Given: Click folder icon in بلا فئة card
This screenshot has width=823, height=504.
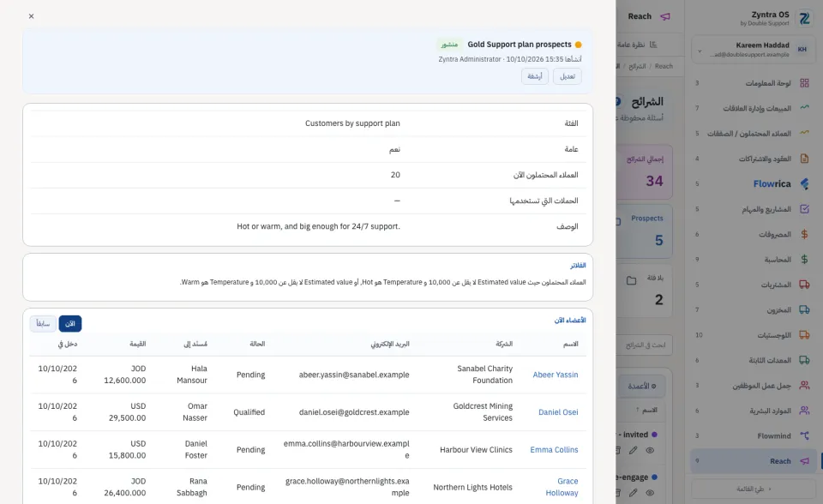Looking at the screenshot, I should click(x=632, y=281).
